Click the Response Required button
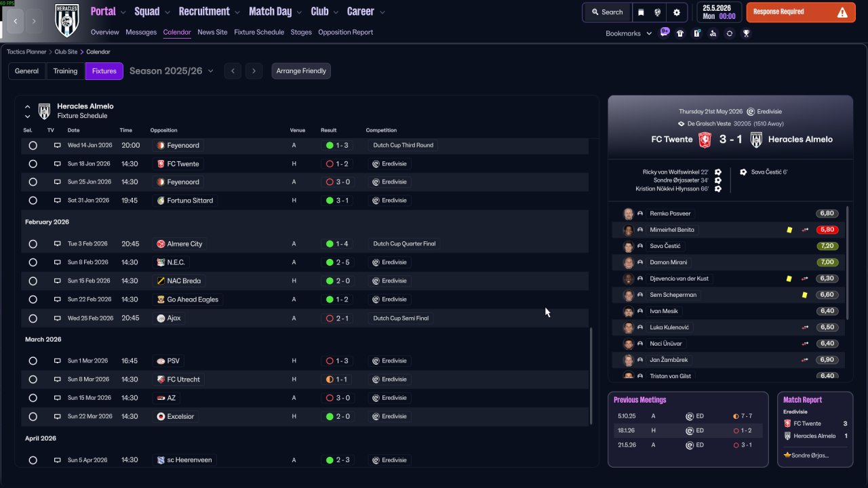Viewport: 868px width, 488px height. 800,12
